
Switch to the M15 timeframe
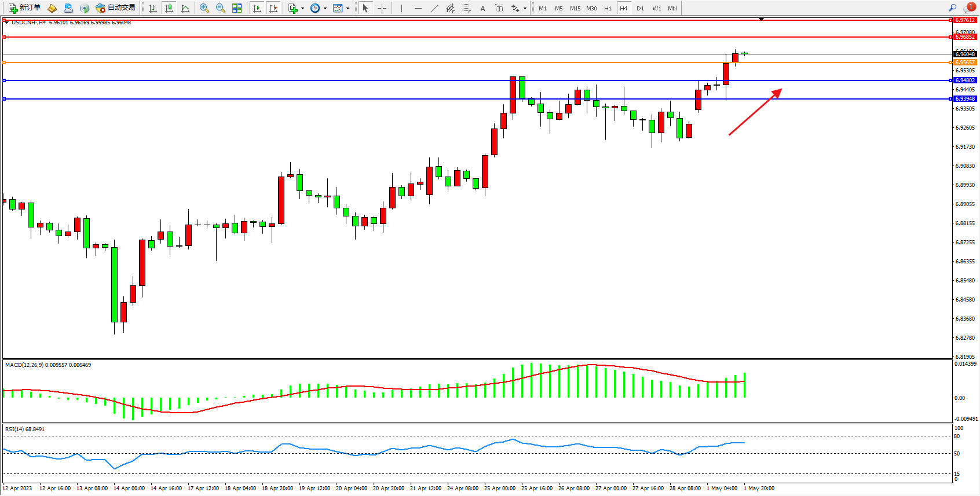[x=575, y=8]
